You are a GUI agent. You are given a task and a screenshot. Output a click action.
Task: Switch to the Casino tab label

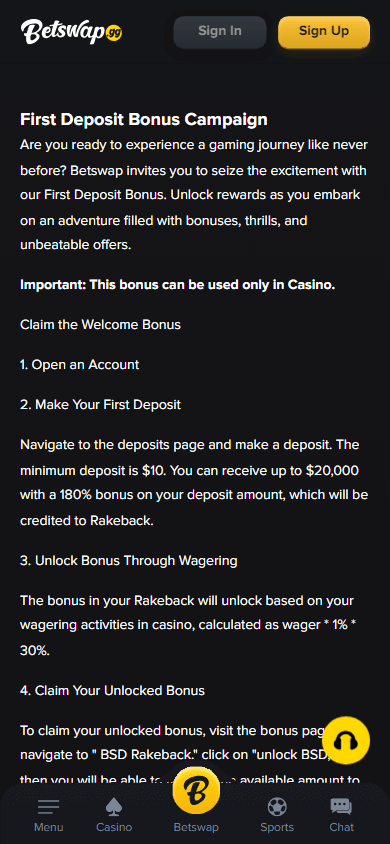(x=114, y=827)
